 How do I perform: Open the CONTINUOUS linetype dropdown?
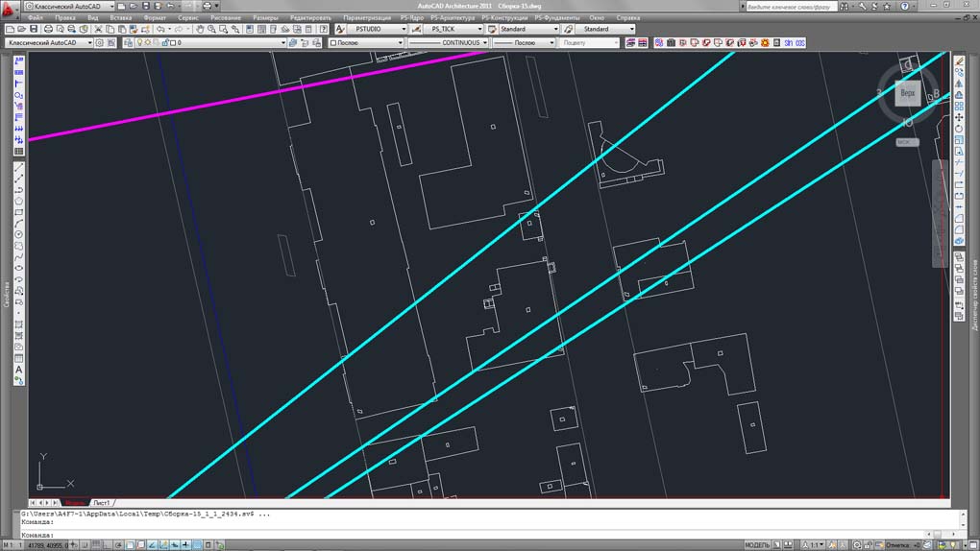click(x=448, y=43)
